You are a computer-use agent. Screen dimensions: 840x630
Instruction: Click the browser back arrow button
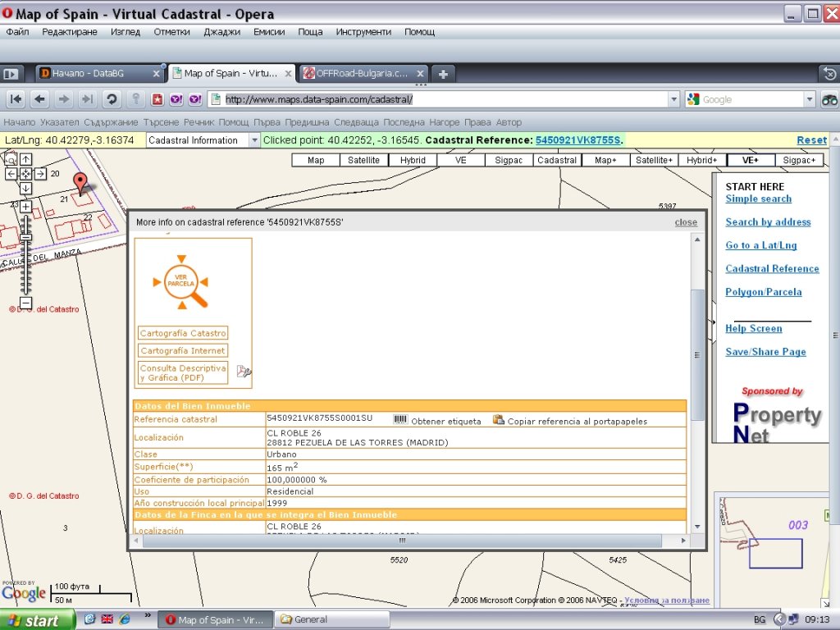point(39,99)
